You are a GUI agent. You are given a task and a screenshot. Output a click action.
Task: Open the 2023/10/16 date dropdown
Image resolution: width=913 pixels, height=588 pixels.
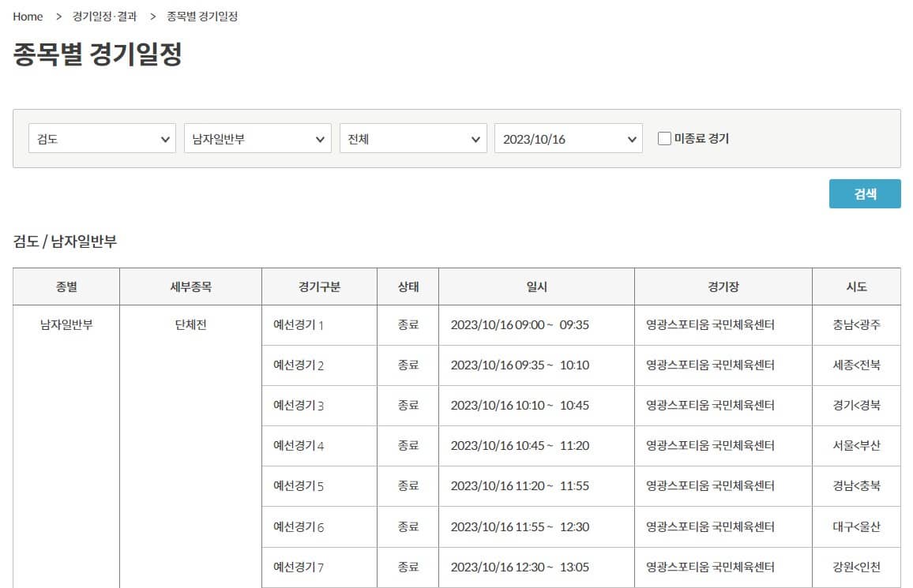(569, 138)
